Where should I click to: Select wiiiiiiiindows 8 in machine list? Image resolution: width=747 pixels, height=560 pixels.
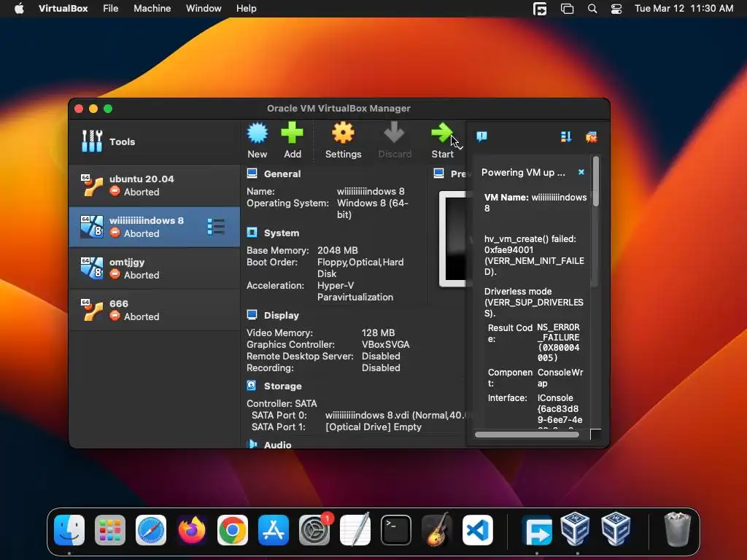[x=155, y=227]
